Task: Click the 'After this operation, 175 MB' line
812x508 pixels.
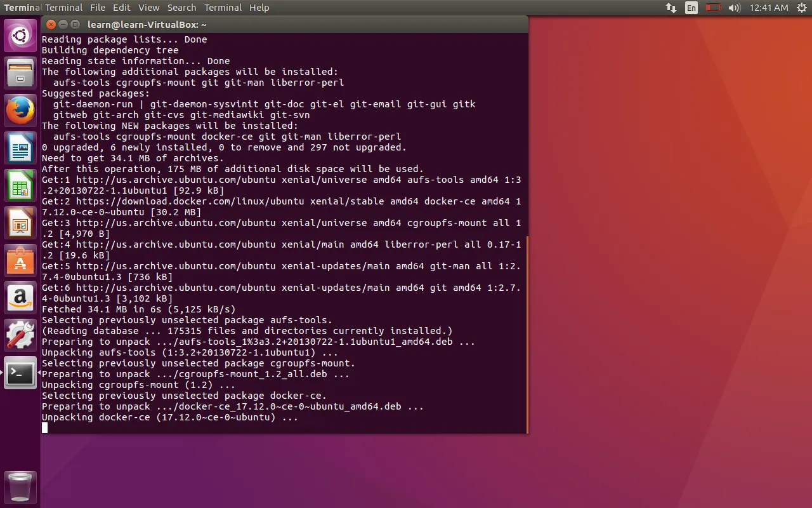Action: pos(233,169)
